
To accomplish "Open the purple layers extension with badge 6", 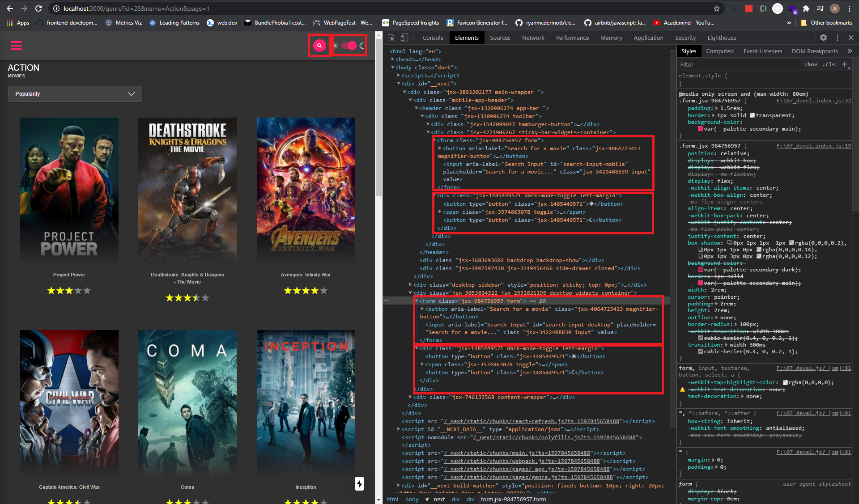I will [x=792, y=9].
